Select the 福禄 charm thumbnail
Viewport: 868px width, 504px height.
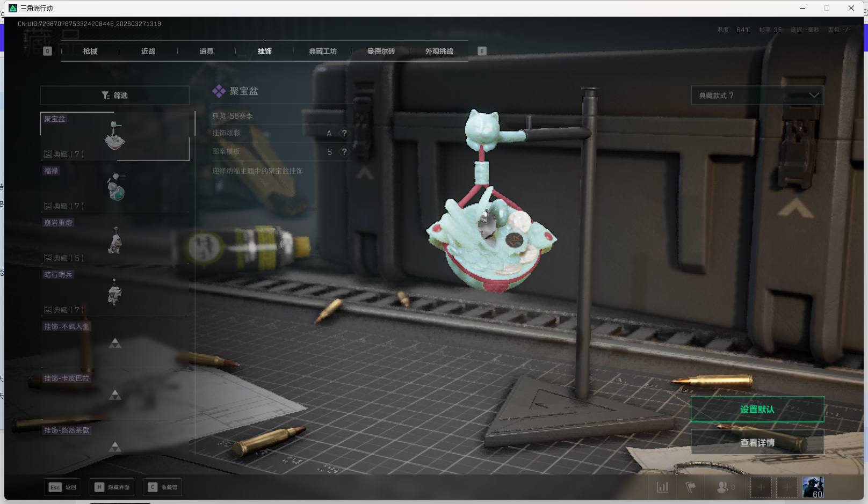pos(116,187)
